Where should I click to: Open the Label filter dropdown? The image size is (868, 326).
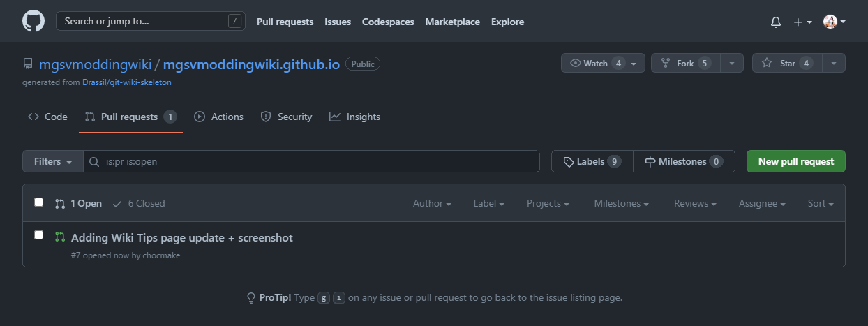point(489,203)
